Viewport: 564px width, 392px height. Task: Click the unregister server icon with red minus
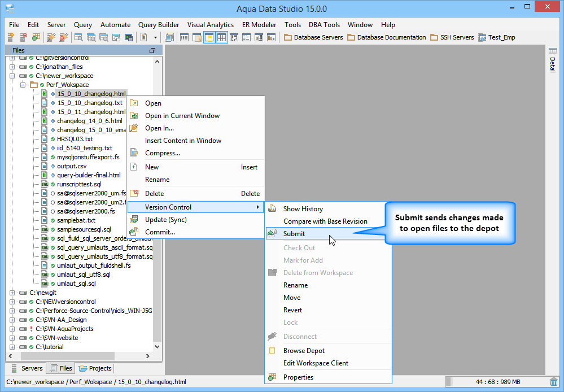tap(23, 37)
